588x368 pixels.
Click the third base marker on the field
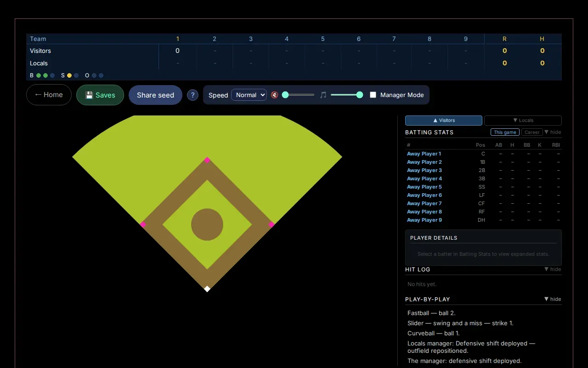(x=143, y=224)
